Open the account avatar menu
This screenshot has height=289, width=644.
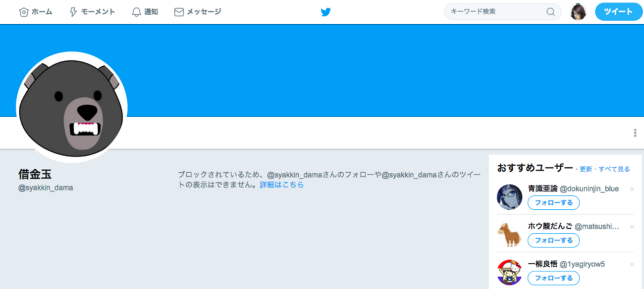click(578, 12)
